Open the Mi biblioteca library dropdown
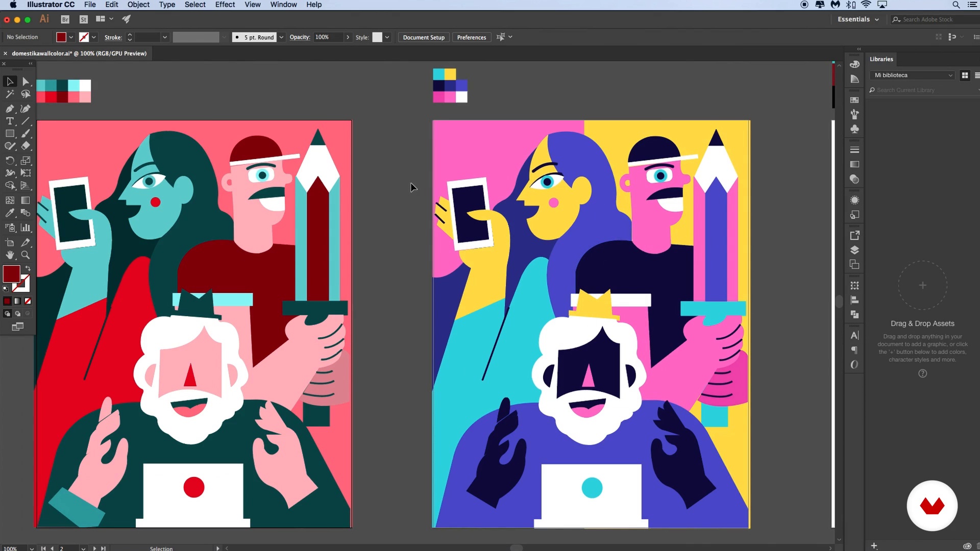 [912, 75]
